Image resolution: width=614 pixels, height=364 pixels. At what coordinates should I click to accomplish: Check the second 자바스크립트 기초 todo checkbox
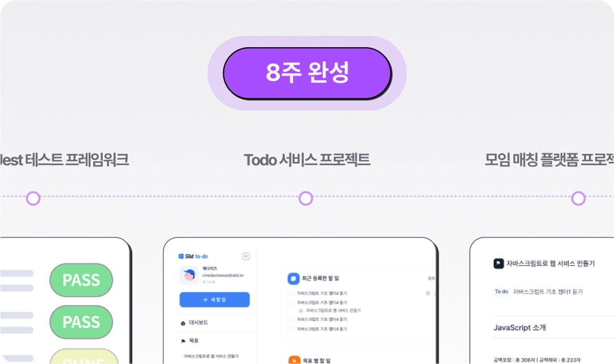click(x=291, y=303)
